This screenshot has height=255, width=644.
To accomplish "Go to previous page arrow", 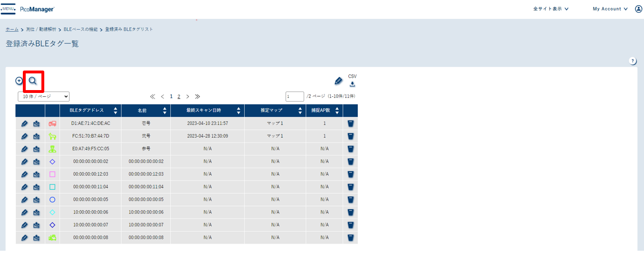I will coord(162,96).
